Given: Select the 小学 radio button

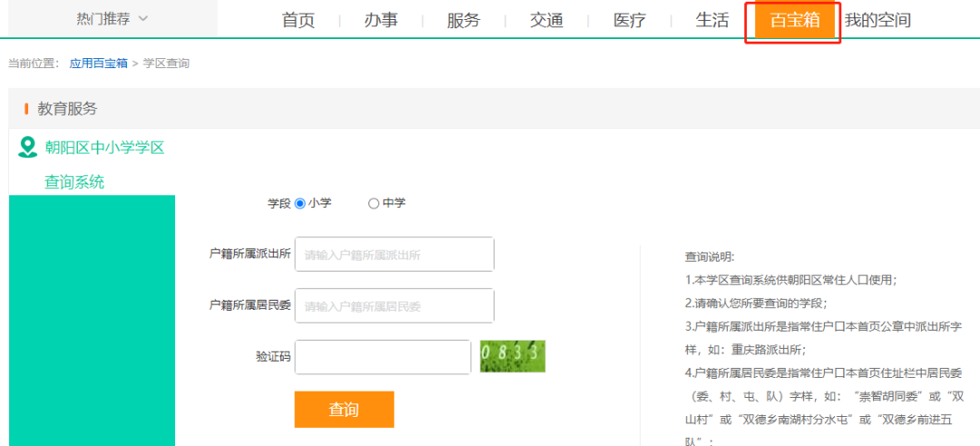Looking at the screenshot, I should coord(300,203).
